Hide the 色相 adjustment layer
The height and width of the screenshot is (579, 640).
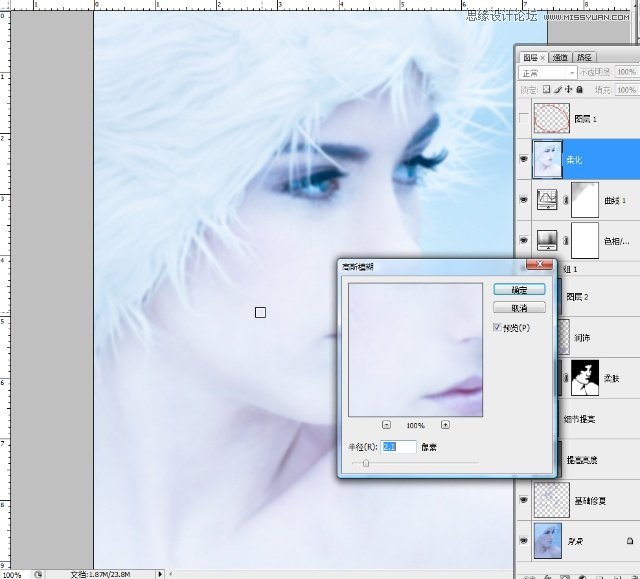pos(524,240)
